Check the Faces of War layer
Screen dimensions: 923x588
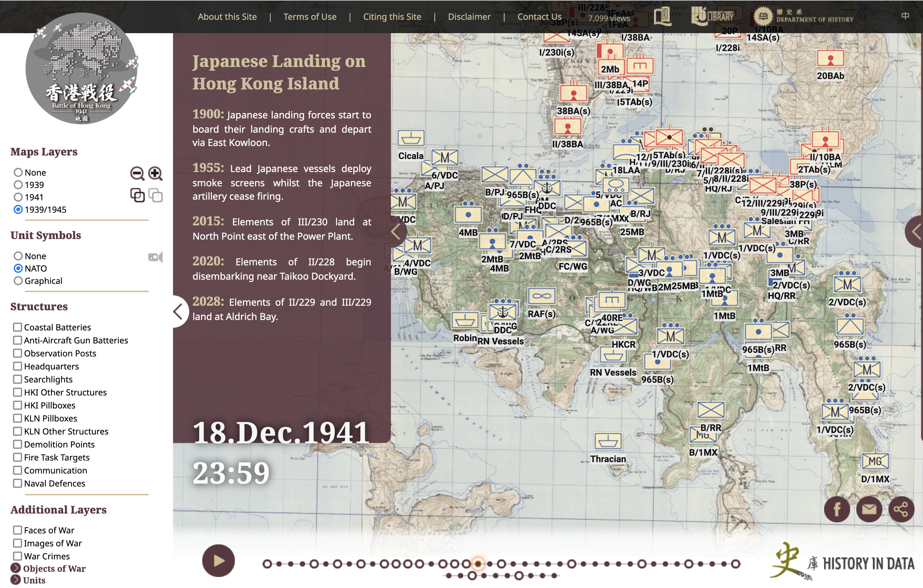pyautogui.click(x=17, y=530)
